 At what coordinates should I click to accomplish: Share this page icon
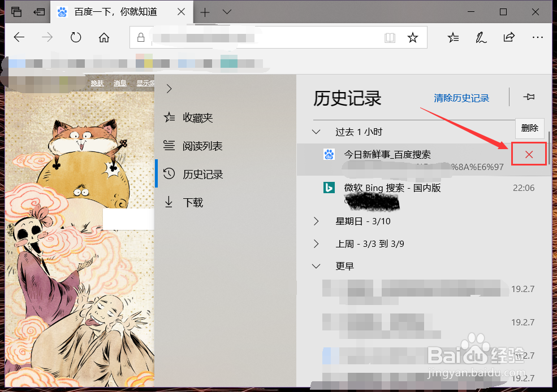point(509,37)
